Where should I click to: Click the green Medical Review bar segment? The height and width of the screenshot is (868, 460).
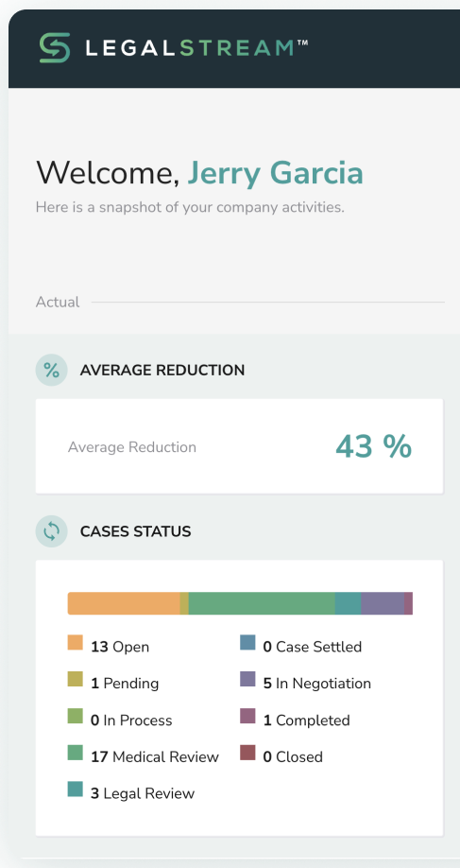point(262,603)
